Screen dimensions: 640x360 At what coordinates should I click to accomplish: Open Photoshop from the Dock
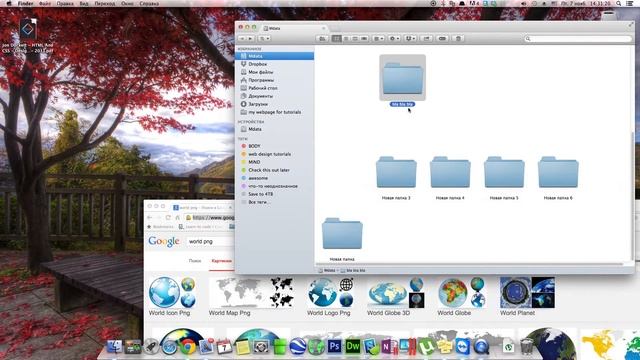[334, 347]
